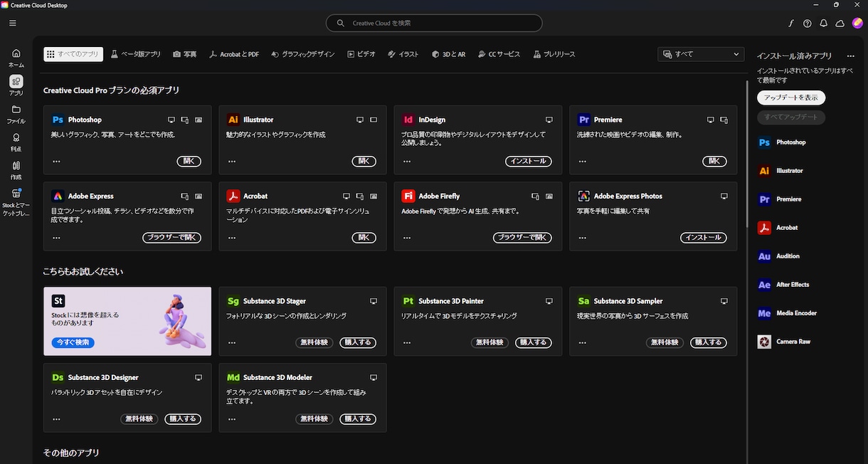Click Camera Raw icon in installed list
868x464 pixels.
pyautogui.click(x=764, y=342)
